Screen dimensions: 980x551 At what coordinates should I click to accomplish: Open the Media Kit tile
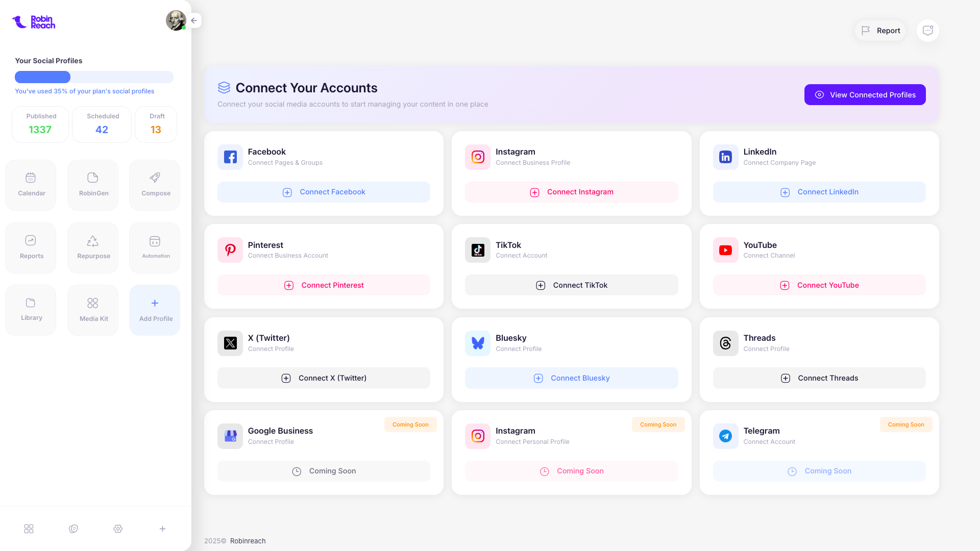pos(93,310)
